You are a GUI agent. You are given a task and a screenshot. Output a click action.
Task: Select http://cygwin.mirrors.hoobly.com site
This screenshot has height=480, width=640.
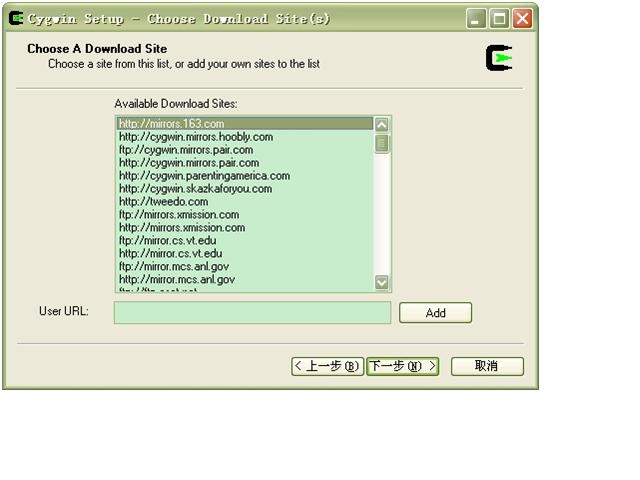click(x=245, y=137)
